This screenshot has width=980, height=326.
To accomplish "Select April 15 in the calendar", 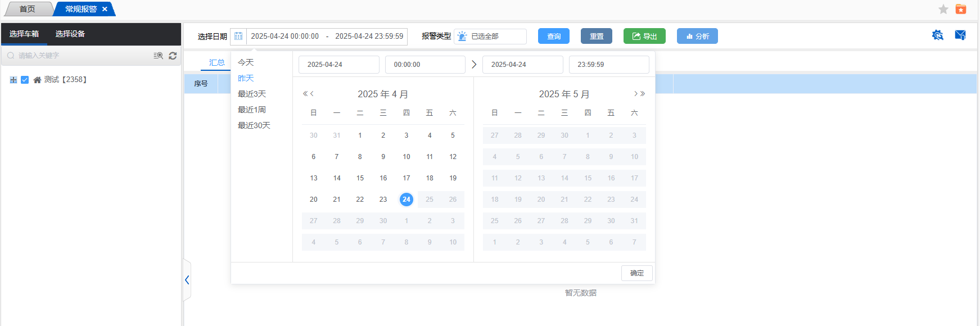I will tap(360, 178).
